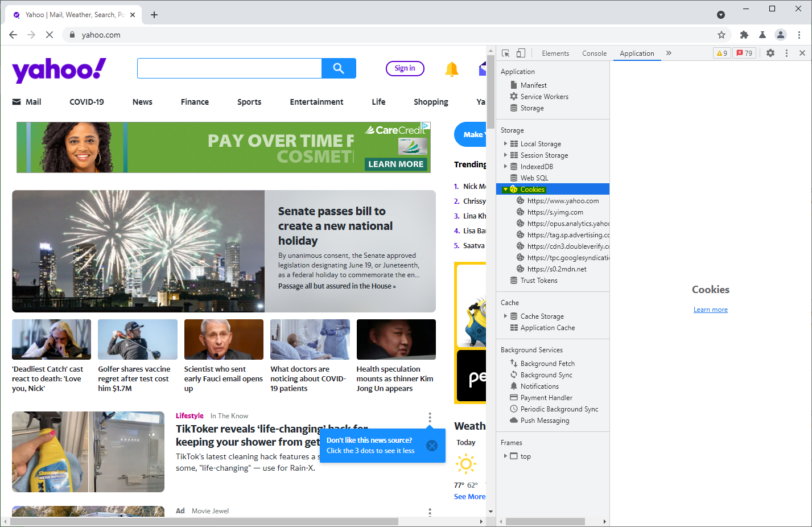
Task: Click the site lock icon in address bar
Action: pos(72,35)
